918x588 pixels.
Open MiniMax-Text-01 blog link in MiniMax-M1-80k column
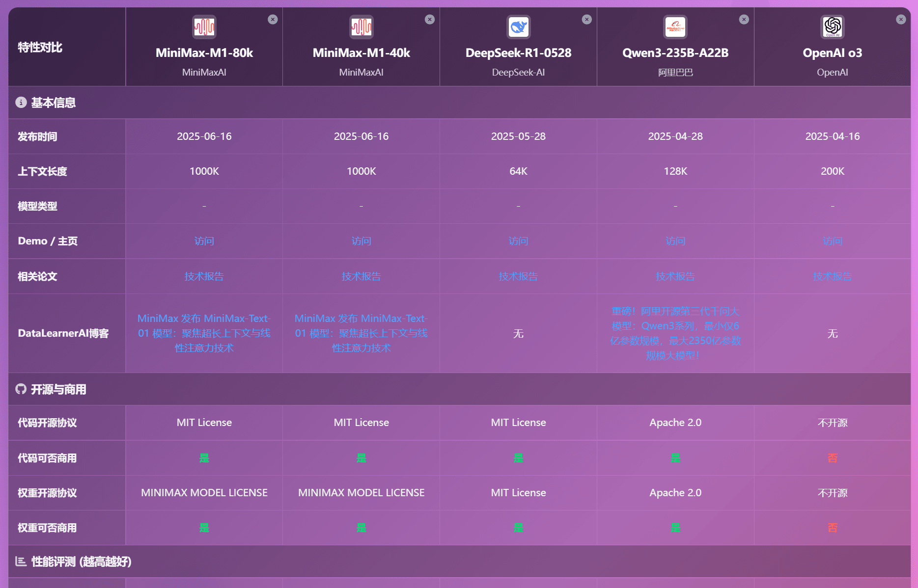[204, 333]
